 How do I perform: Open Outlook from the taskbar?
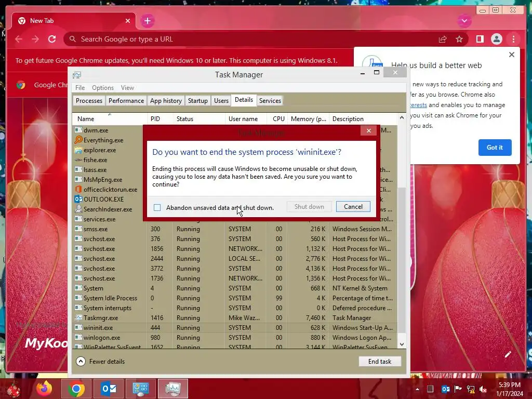click(x=109, y=389)
